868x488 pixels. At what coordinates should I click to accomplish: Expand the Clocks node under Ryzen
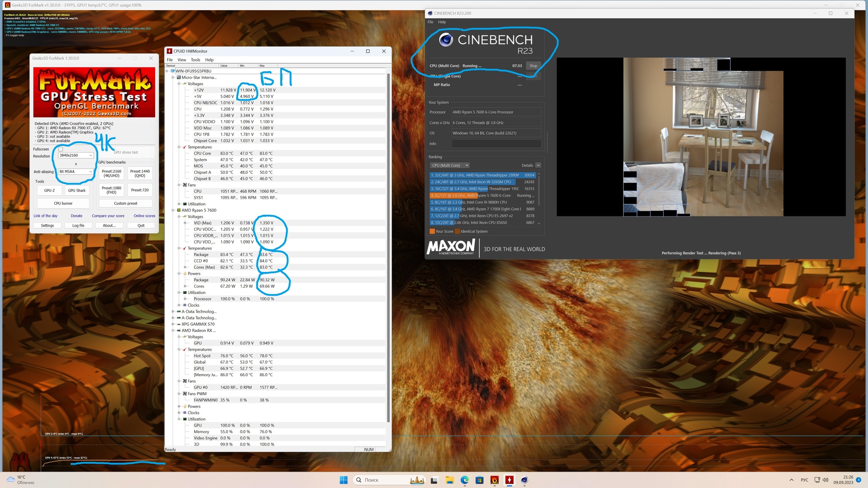point(179,305)
